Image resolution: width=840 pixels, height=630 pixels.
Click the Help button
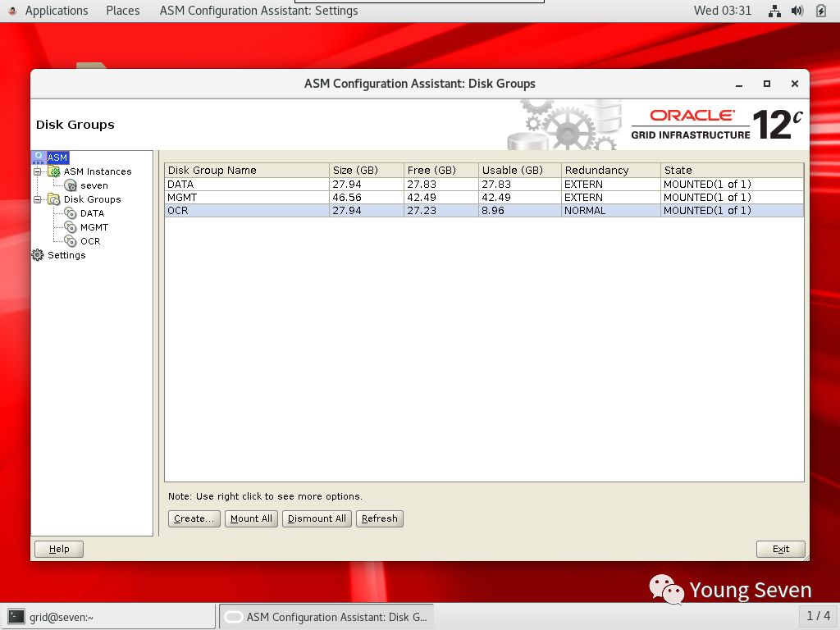[x=59, y=549]
